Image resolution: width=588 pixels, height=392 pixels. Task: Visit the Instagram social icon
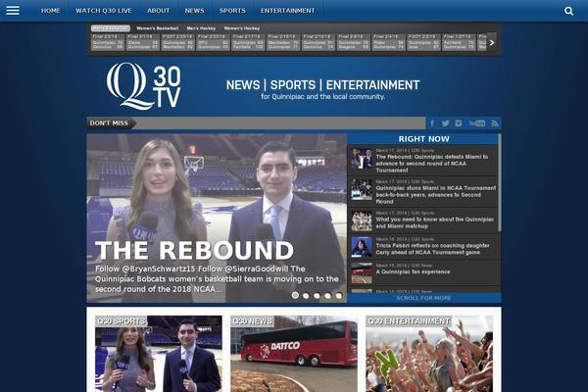pyautogui.click(x=459, y=123)
